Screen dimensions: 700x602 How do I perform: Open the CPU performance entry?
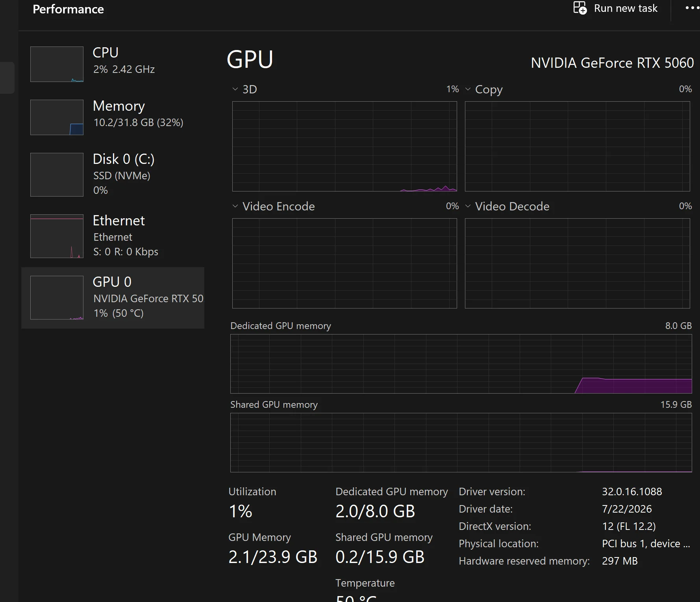(113, 64)
